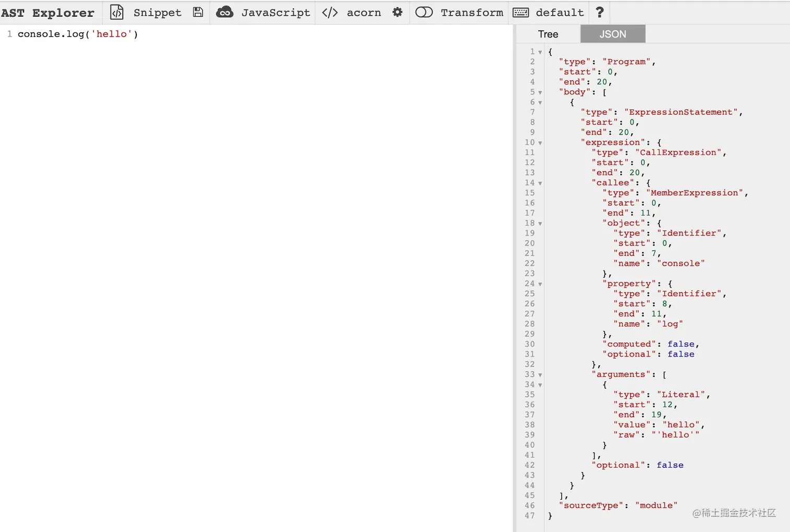Click the "raw" property line
This screenshot has width=790, height=532.
click(656, 435)
